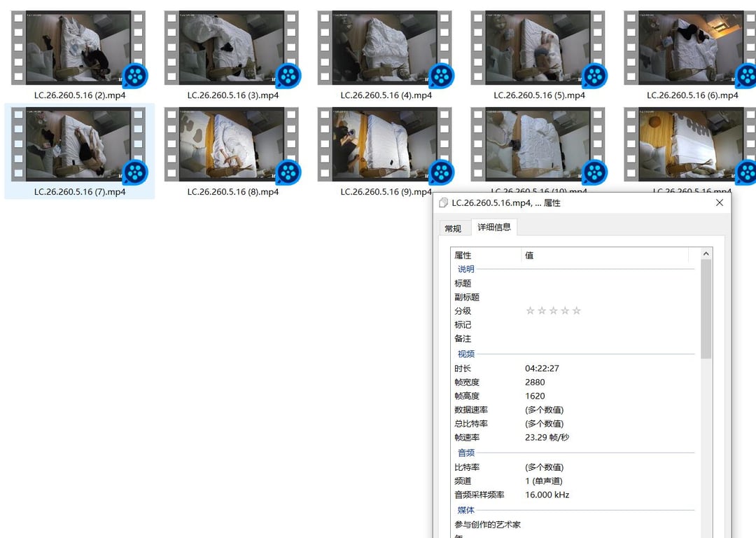Switch to the 常规 tab in properties dialog

coord(453,228)
